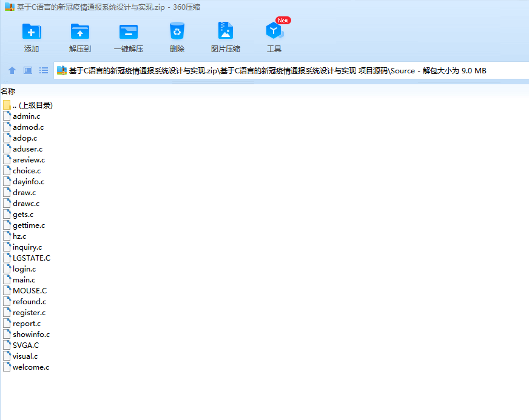Go up one level with the arrow icon
This screenshot has height=420, width=529.
(12, 70)
